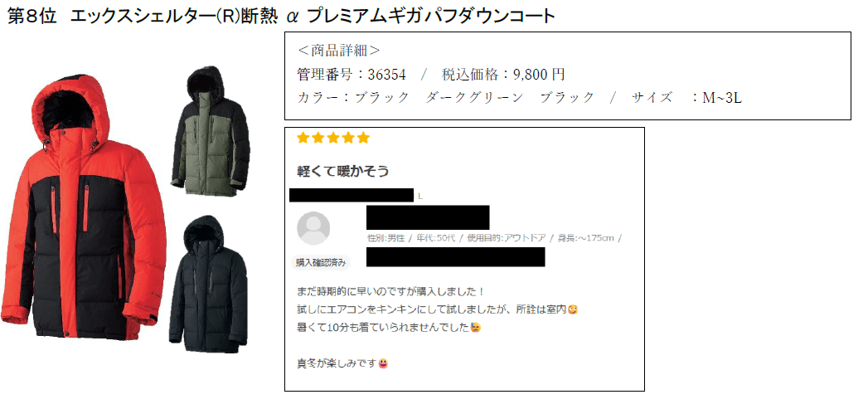868x409 pixels.
Task: Click the size range M~3L
Action: (x=722, y=98)
